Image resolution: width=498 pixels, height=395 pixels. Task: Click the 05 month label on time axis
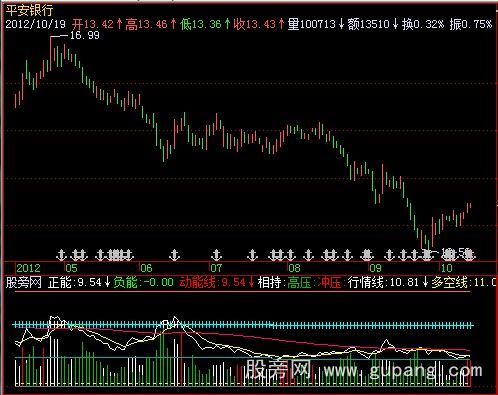(x=71, y=268)
